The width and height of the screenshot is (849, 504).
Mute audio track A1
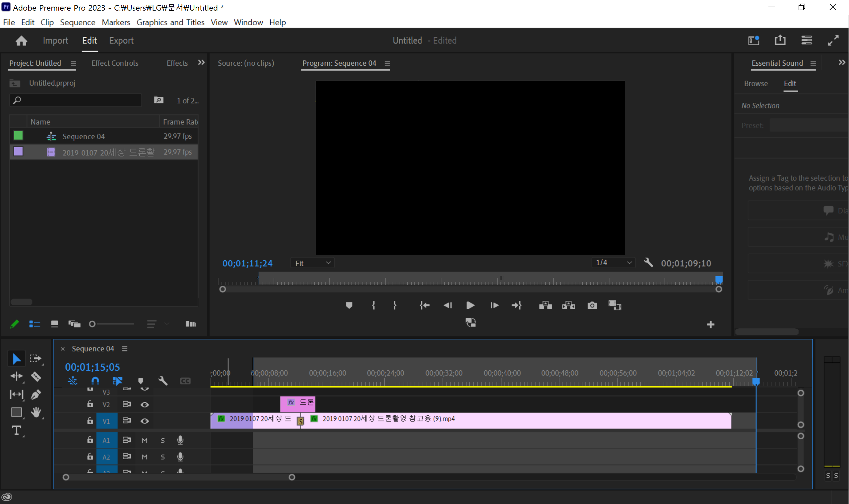(x=145, y=440)
